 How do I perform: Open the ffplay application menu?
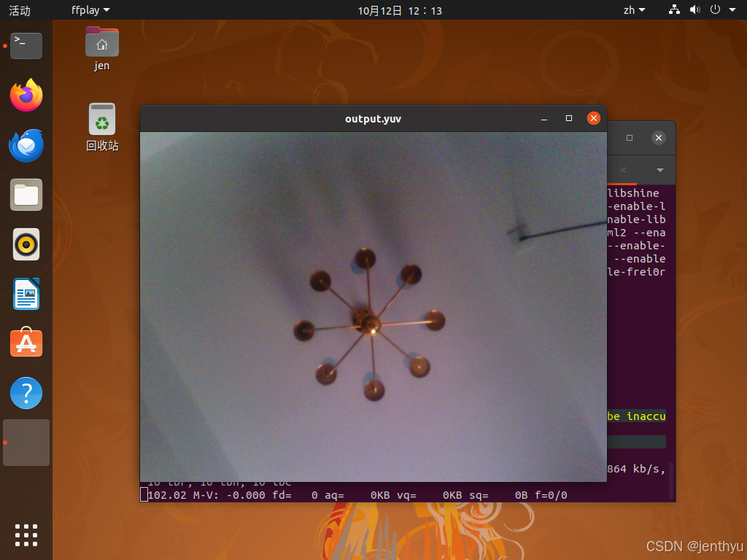[x=90, y=10]
